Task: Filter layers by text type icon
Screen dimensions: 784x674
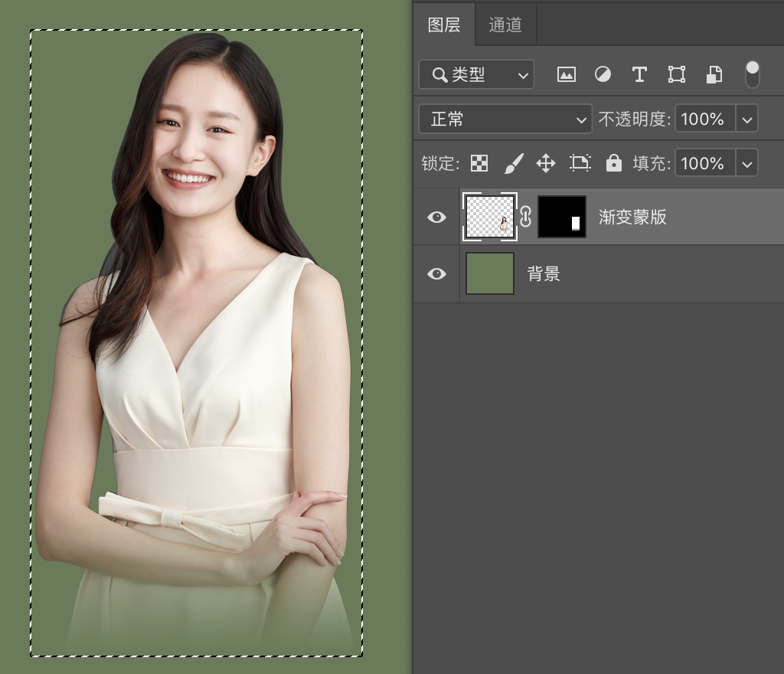Action: (x=639, y=74)
